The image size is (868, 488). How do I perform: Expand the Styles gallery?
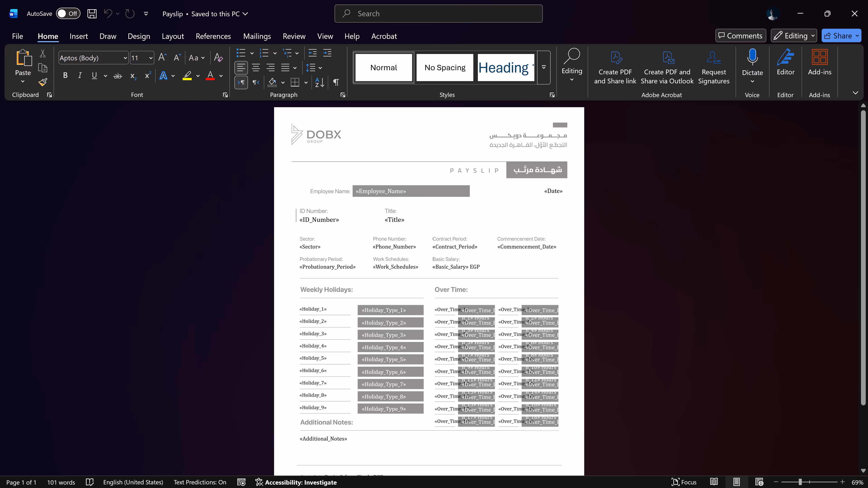pyautogui.click(x=543, y=67)
